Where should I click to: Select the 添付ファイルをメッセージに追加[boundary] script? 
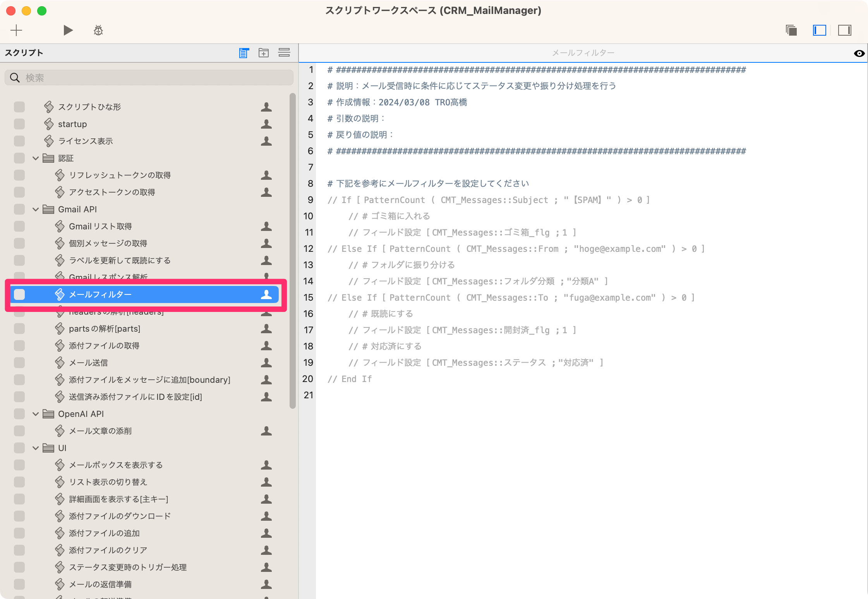click(149, 380)
